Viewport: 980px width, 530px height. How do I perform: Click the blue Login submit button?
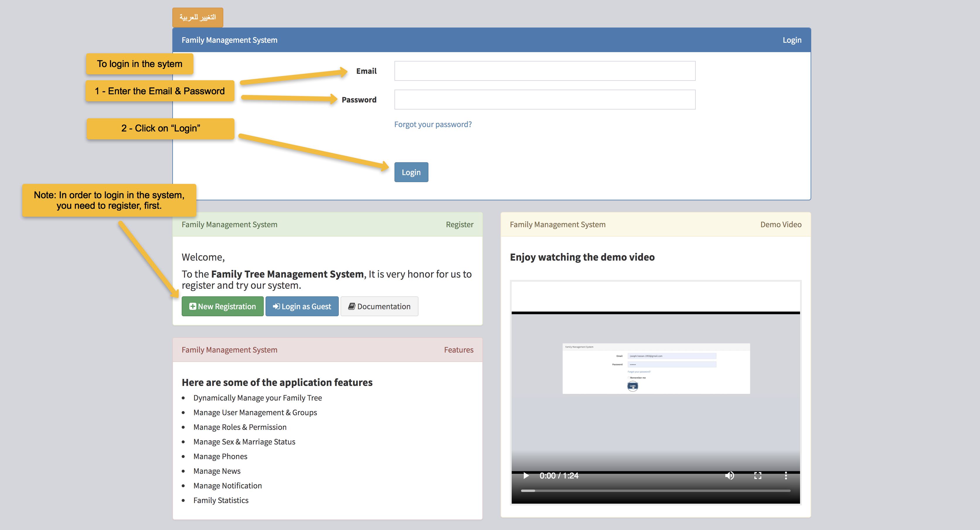click(x=411, y=172)
